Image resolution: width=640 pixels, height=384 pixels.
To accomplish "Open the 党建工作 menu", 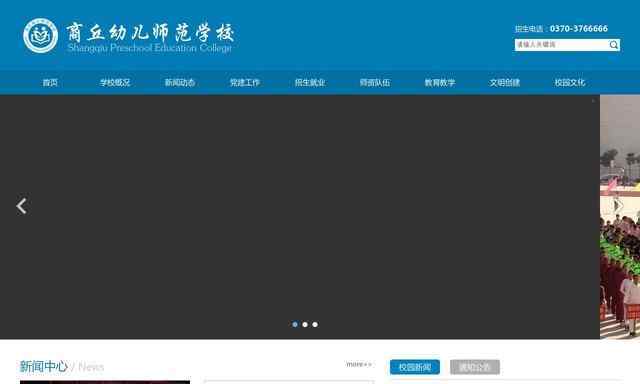I will coord(245,82).
